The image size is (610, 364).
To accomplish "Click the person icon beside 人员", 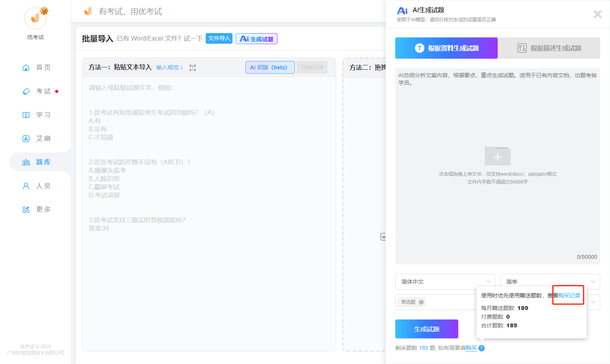I will [26, 186].
